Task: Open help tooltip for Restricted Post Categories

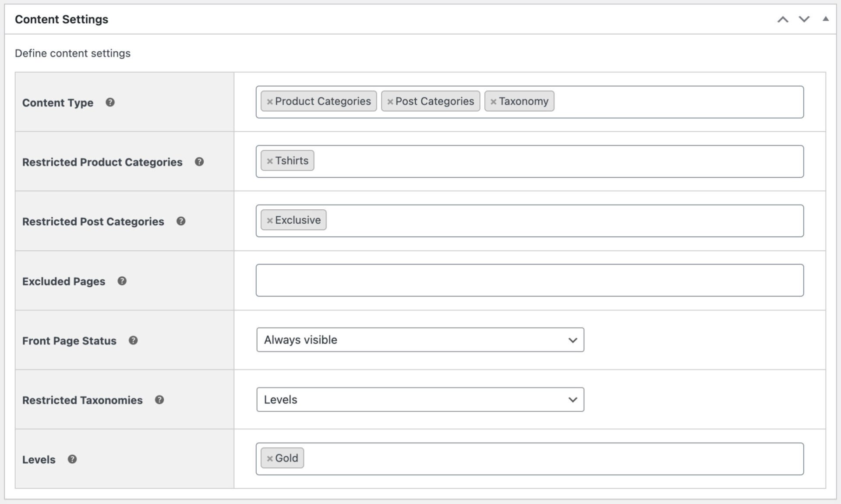Action: coord(181,221)
